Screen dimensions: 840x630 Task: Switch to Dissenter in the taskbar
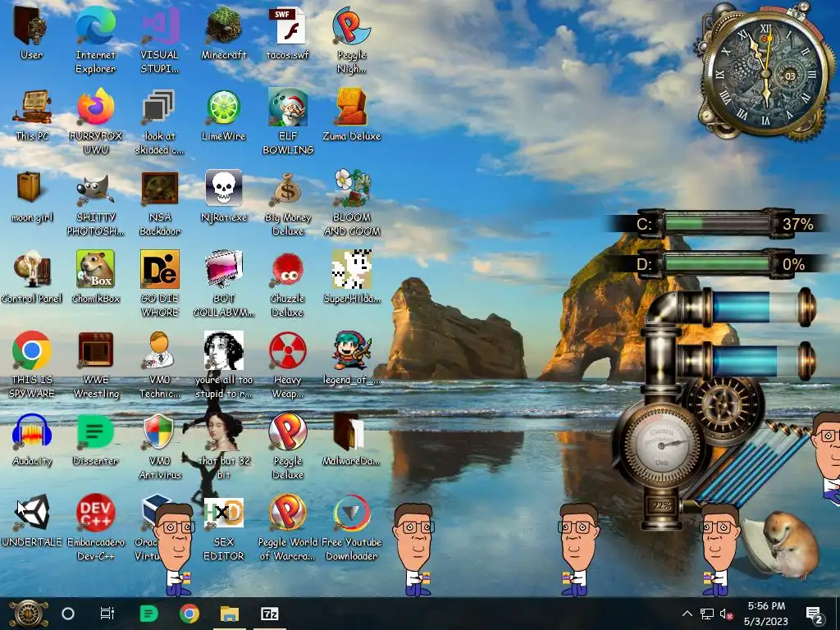click(148, 614)
